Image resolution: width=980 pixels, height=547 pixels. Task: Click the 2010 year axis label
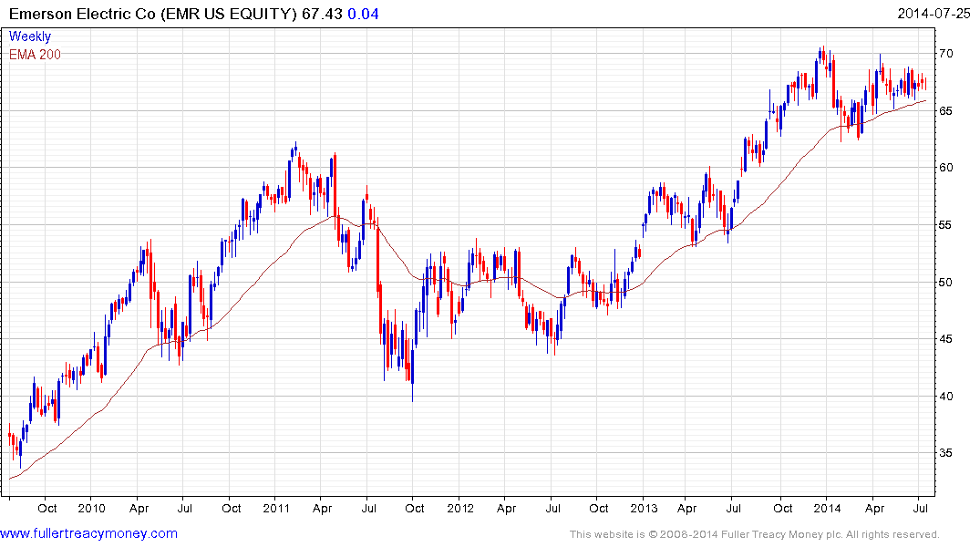(x=91, y=508)
